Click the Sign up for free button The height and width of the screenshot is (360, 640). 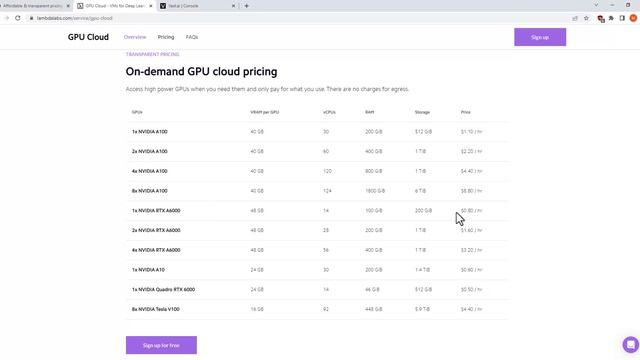click(161, 345)
